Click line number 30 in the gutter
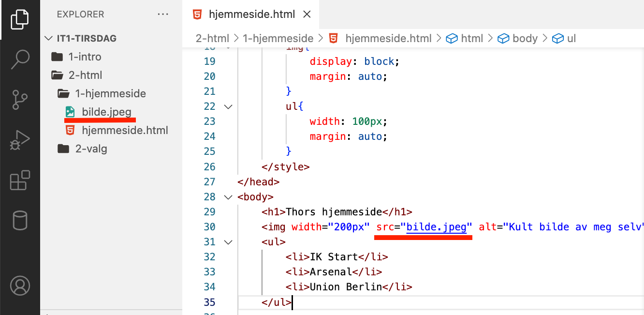 [209, 227]
